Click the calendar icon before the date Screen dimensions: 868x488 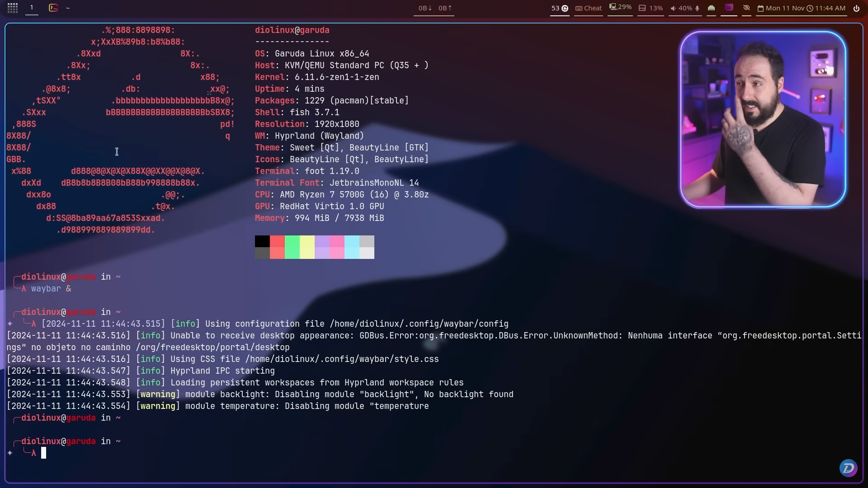(x=761, y=8)
